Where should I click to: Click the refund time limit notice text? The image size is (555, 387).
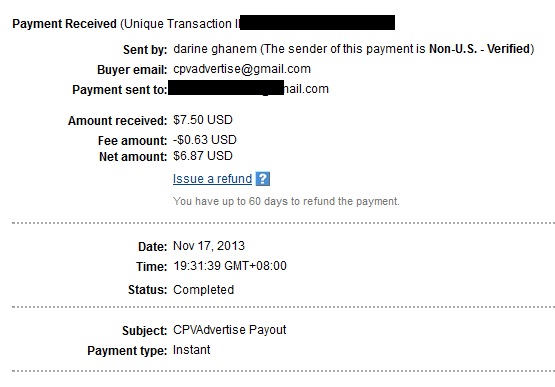(x=286, y=201)
